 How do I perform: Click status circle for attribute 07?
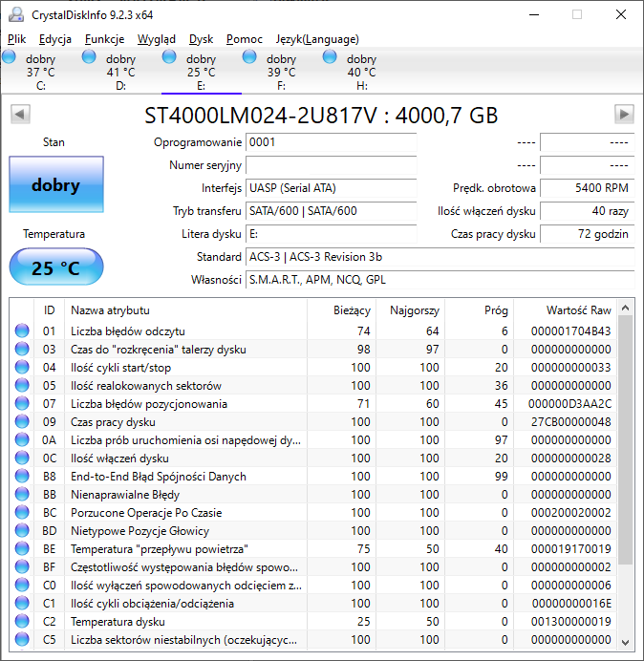(x=22, y=403)
